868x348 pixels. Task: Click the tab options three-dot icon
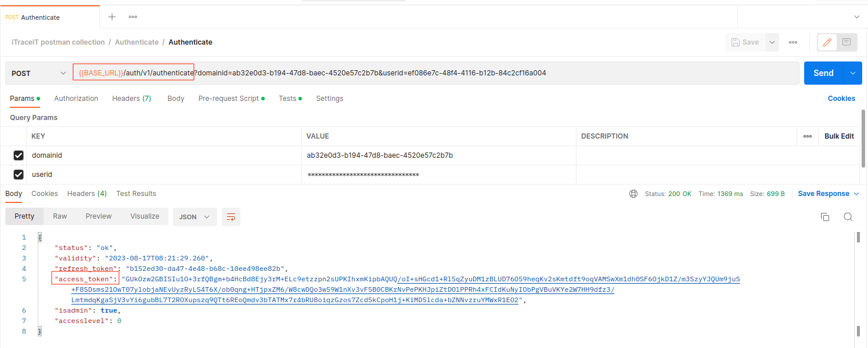pos(133,17)
